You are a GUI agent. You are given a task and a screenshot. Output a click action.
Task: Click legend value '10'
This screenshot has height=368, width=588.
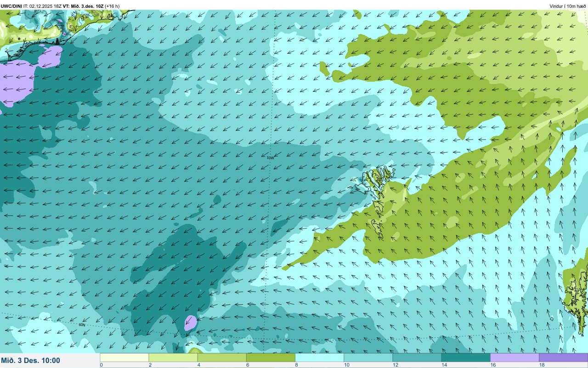click(347, 365)
